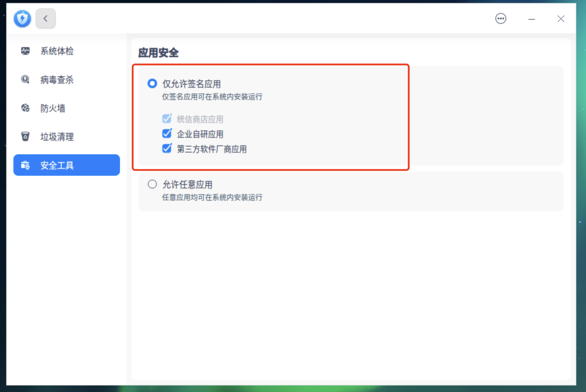Select 允许任意应用 radio button
The height and width of the screenshot is (392, 586).
point(152,184)
